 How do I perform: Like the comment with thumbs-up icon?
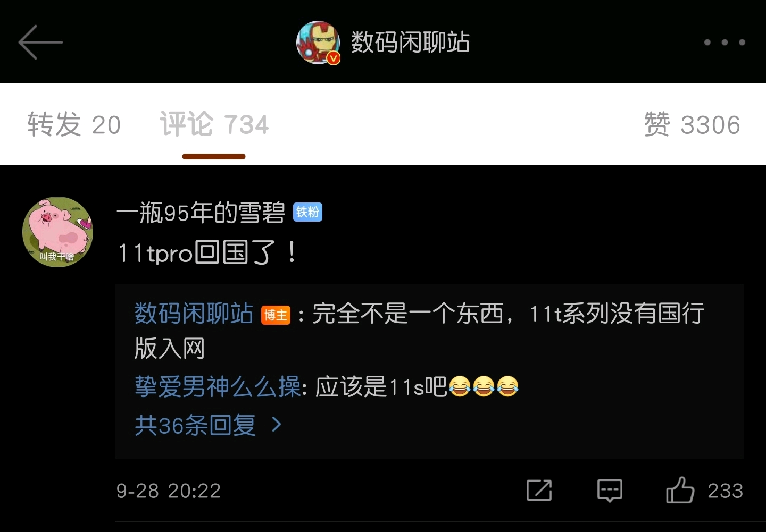tap(680, 490)
